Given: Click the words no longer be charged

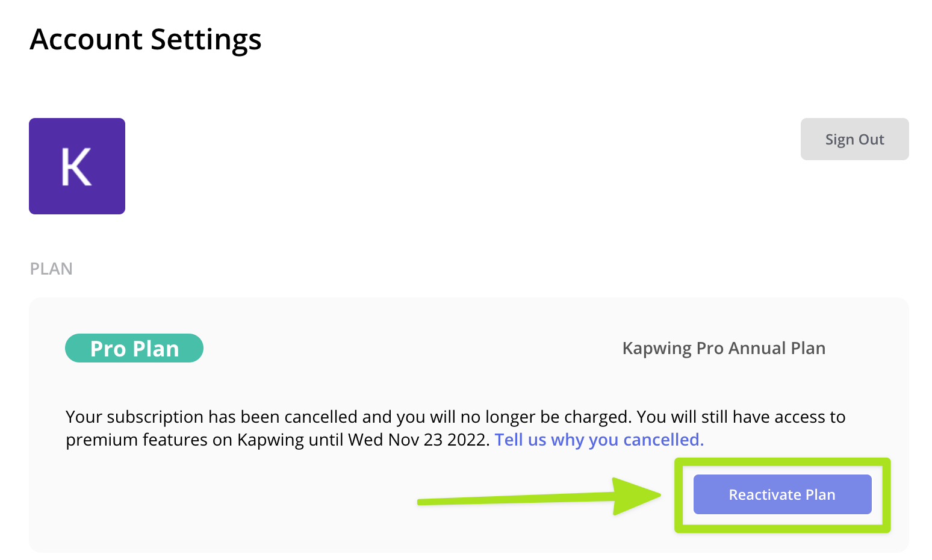Looking at the screenshot, I should coord(545,417).
